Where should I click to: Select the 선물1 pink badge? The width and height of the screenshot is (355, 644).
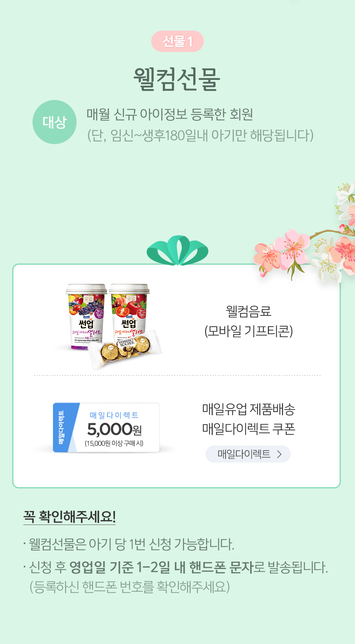pyautogui.click(x=177, y=41)
